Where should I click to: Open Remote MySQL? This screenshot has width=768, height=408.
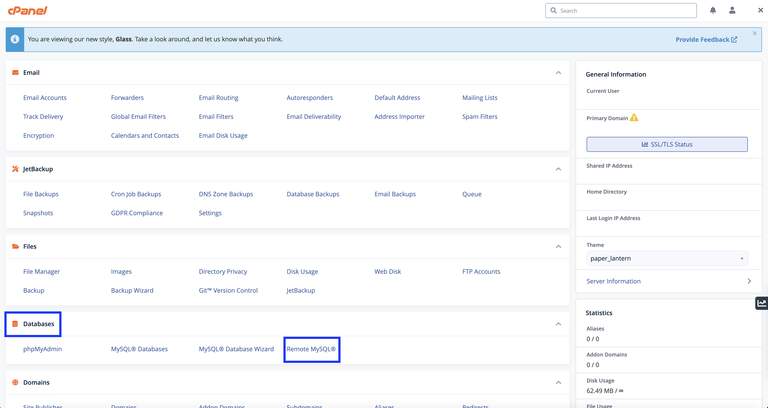312,349
